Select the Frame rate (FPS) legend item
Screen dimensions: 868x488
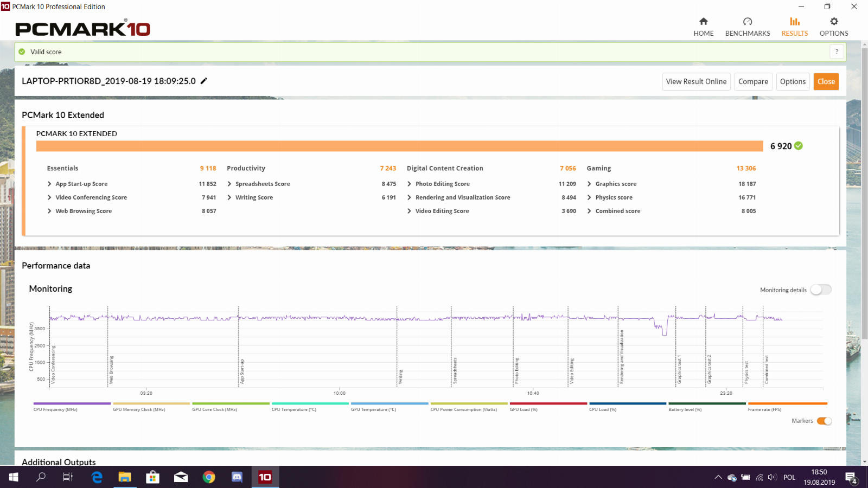point(787,407)
